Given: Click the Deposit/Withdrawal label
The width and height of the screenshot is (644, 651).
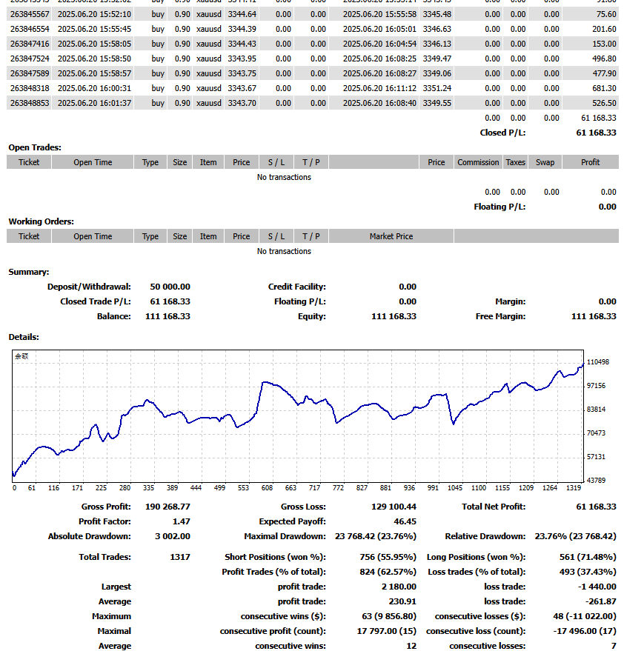Looking at the screenshot, I should tap(89, 287).
